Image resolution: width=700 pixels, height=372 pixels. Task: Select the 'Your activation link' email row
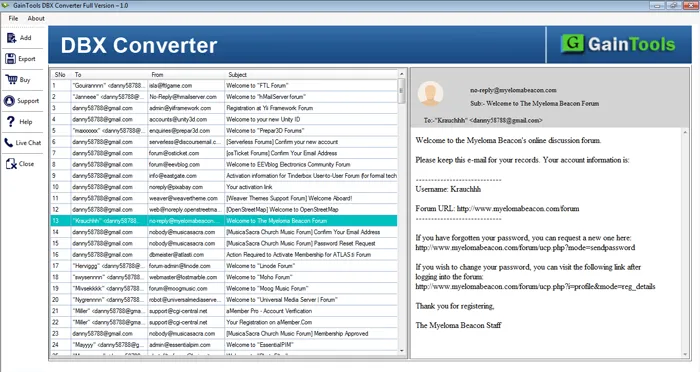pyautogui.click(x=224, y=187)
